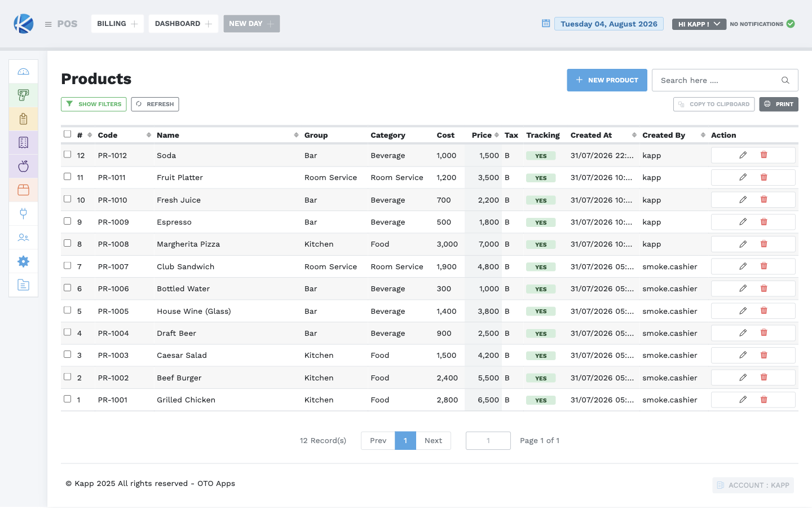Delete the Beef Burger row trash icon
Viewport: 812px width, 508px height.
[764, 378]
